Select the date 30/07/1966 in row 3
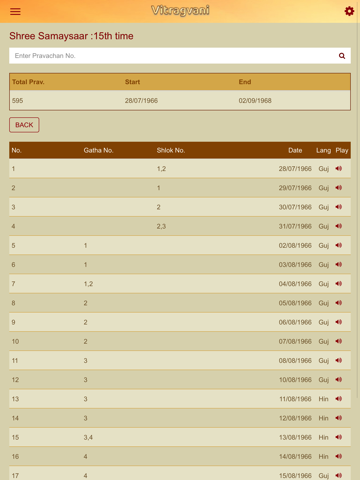This screenshot has width=360, height=480. (295, 207)
